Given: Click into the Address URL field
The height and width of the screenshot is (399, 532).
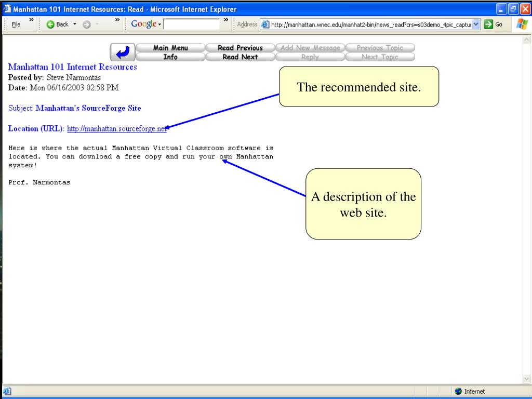Looking at the screenshot, I should click(x=370, y=24).
